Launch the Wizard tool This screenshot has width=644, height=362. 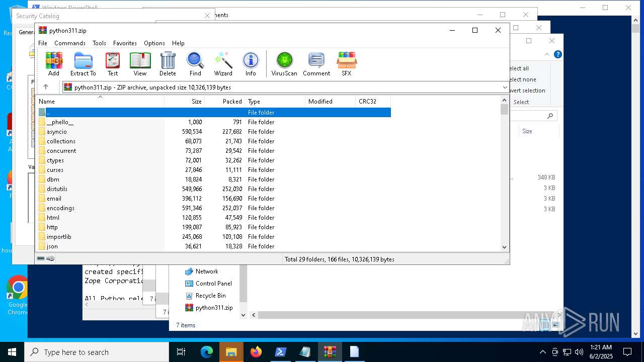tap(223, 64)
